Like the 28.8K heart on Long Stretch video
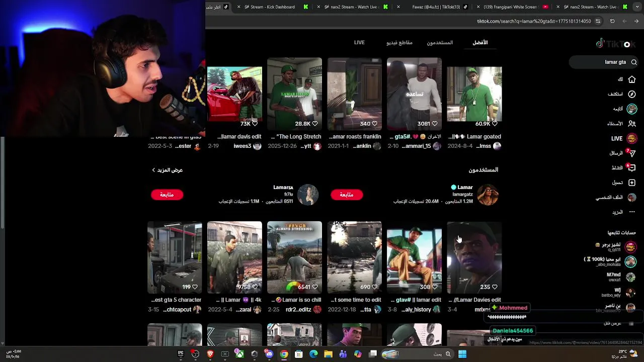Image resolution: width=644 pixels, height=362 pixels. (x=314, y=124)
